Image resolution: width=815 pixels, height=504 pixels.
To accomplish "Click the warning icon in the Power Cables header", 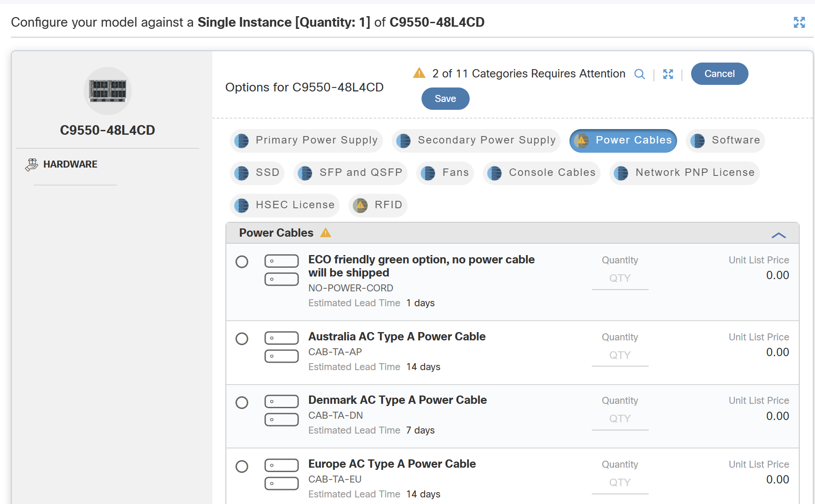I will pos(326,233).
